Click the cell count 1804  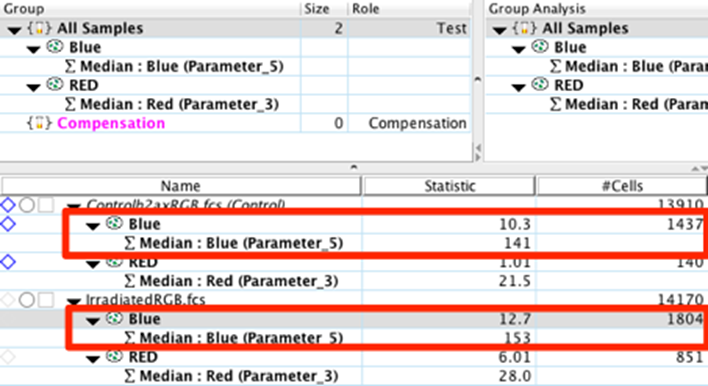[685, 319]
